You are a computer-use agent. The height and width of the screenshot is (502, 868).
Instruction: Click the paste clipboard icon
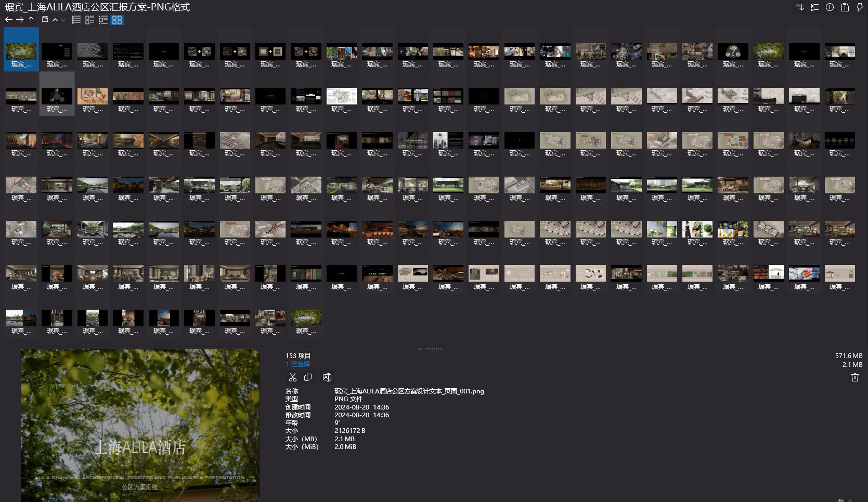(x=845, y=7)
